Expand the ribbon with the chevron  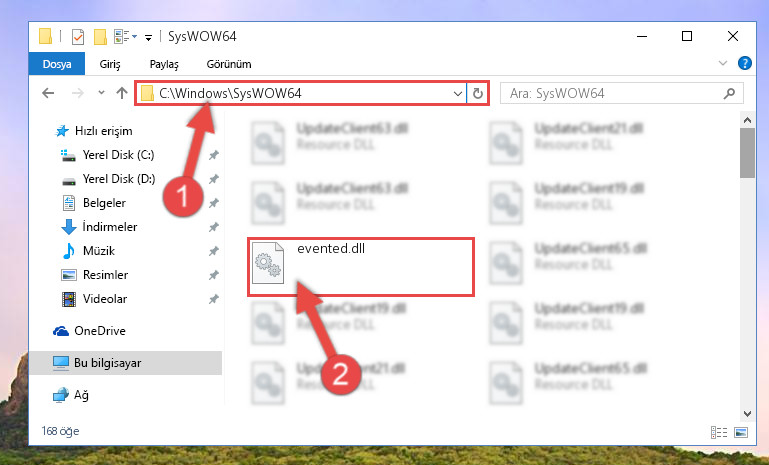coord(722,63)
